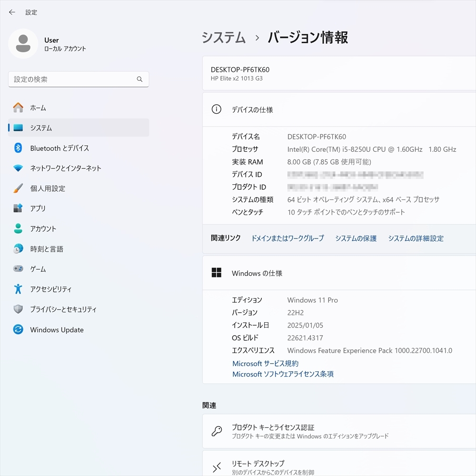
Task: Select Bluetooth とデバイス in sidebar
Action: (79, 148)
